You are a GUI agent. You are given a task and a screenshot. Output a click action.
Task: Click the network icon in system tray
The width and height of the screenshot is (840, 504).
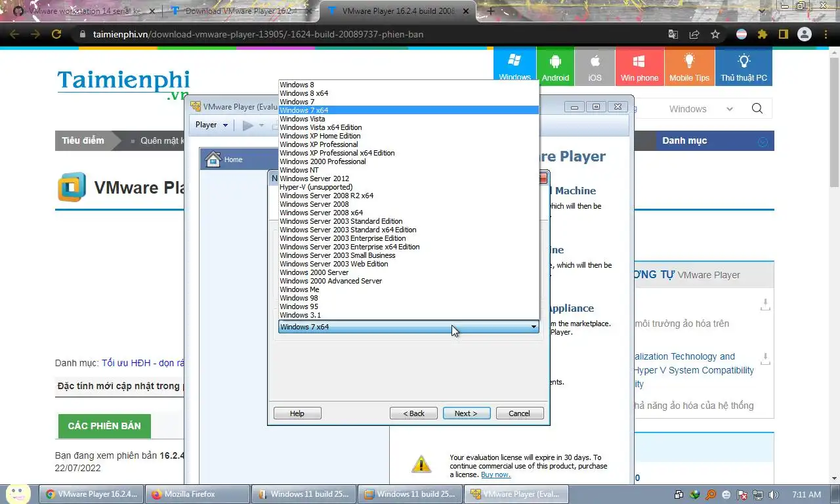758,495
